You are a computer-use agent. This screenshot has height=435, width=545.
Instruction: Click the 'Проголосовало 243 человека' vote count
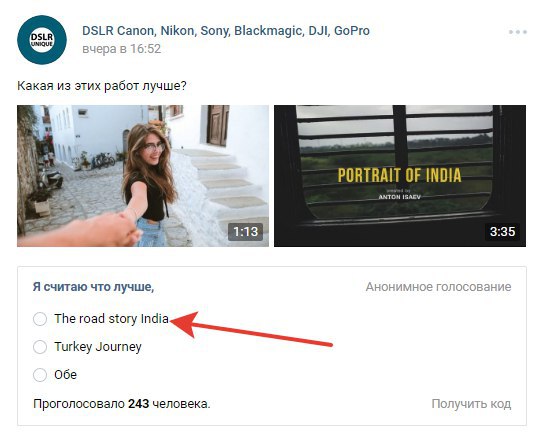(122, 404)
